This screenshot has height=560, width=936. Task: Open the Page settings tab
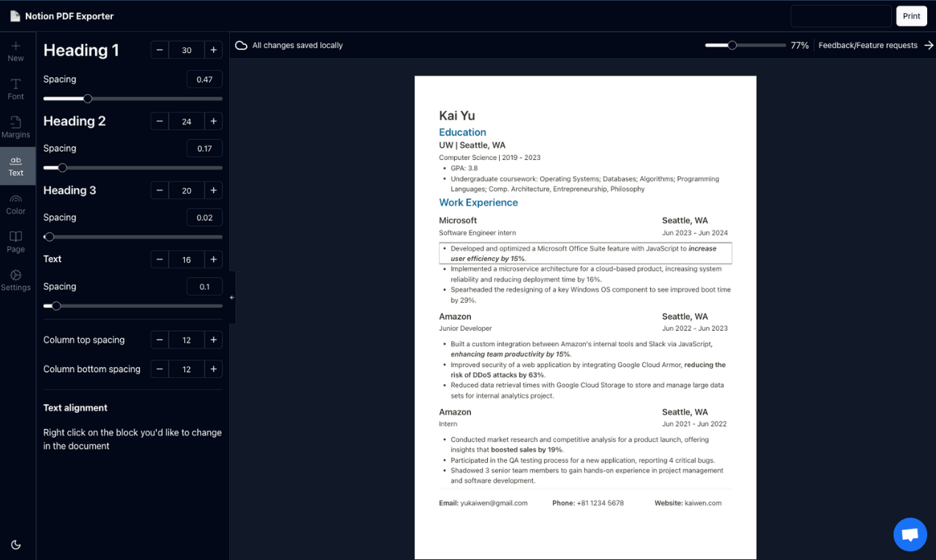click(x=15, y=242)
